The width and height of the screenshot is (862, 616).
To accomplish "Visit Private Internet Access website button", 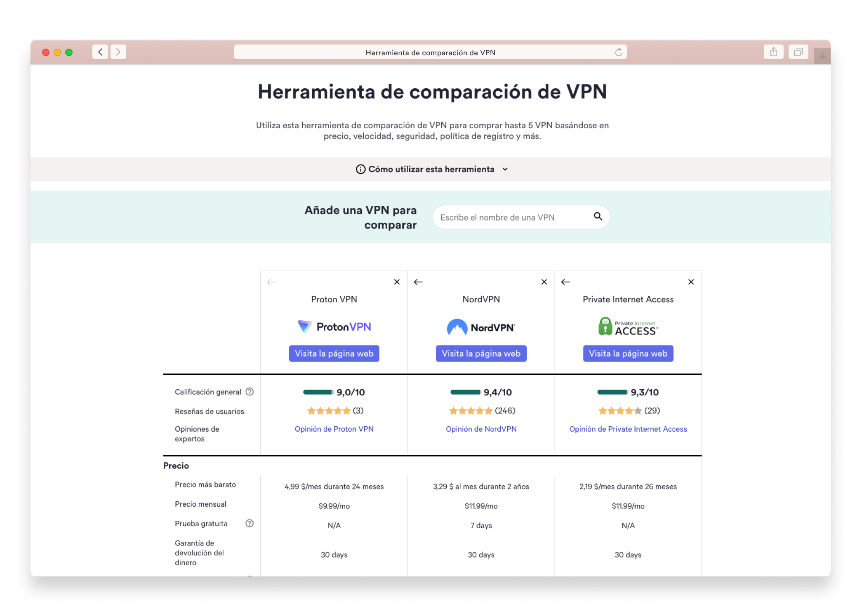I will click(628, 353).
